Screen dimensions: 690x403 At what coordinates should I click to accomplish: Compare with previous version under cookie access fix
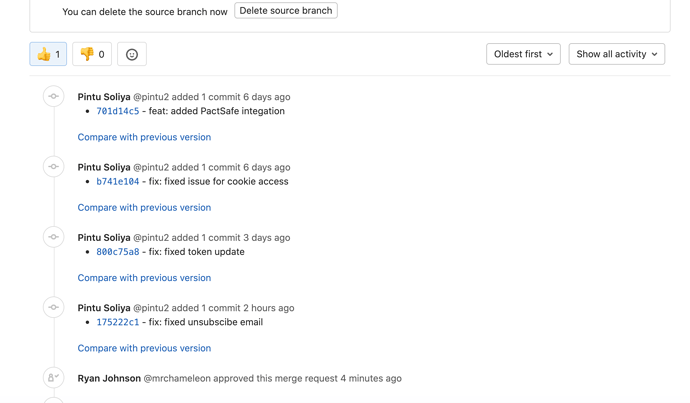click(144, 208)
